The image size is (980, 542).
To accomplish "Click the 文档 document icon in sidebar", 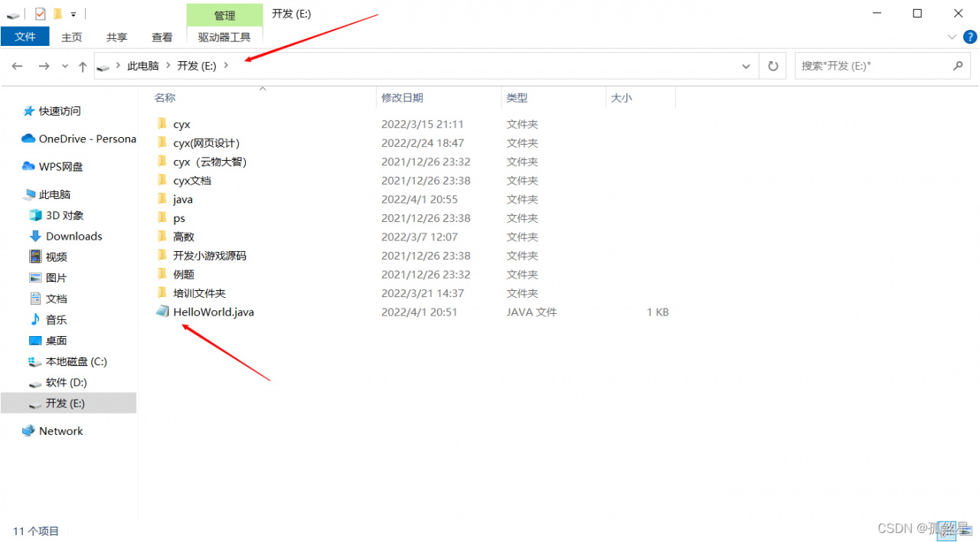I will [35, 298].
